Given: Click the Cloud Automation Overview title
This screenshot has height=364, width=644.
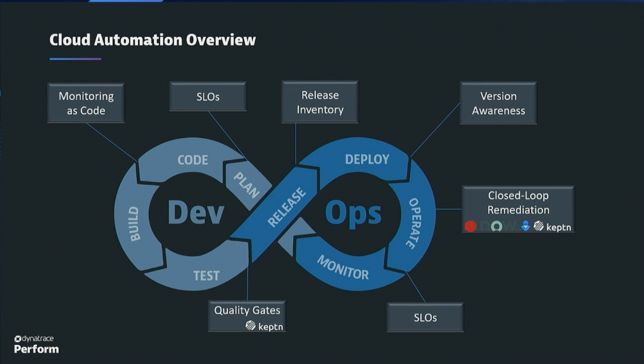Looking at the screenshot, I should coord(152,40).
